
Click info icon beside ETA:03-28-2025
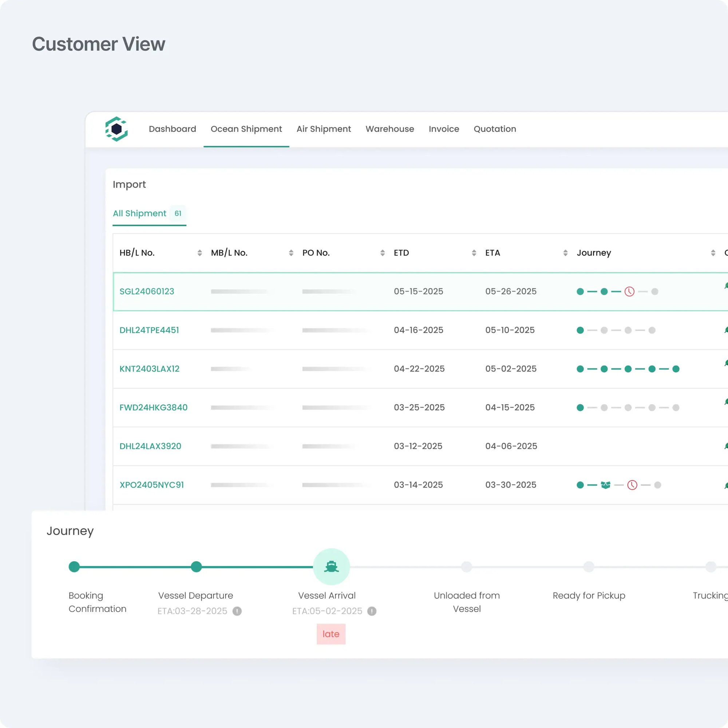237,611
